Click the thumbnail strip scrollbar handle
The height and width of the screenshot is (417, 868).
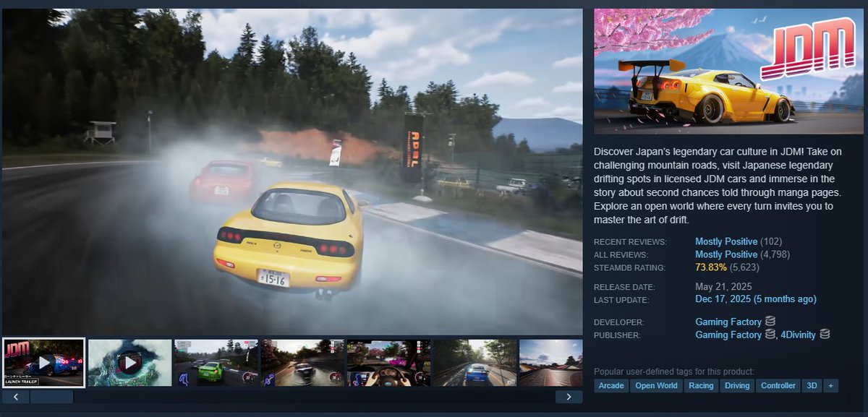pyautogui.click(x=51, y=397)
